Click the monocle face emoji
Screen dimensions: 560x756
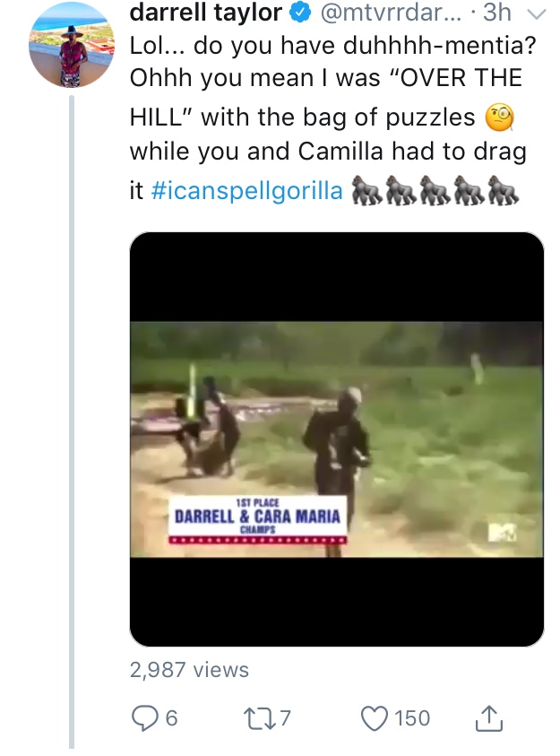[x=499, y=118]
